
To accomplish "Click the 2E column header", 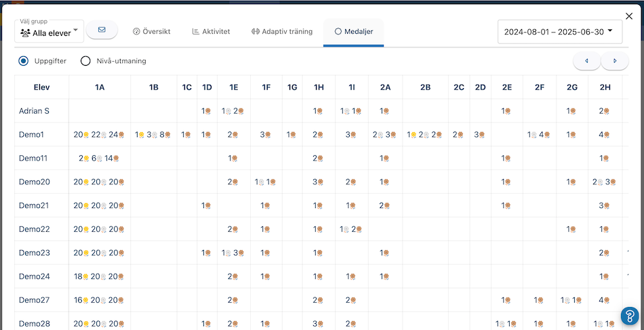I will [507, 87].
